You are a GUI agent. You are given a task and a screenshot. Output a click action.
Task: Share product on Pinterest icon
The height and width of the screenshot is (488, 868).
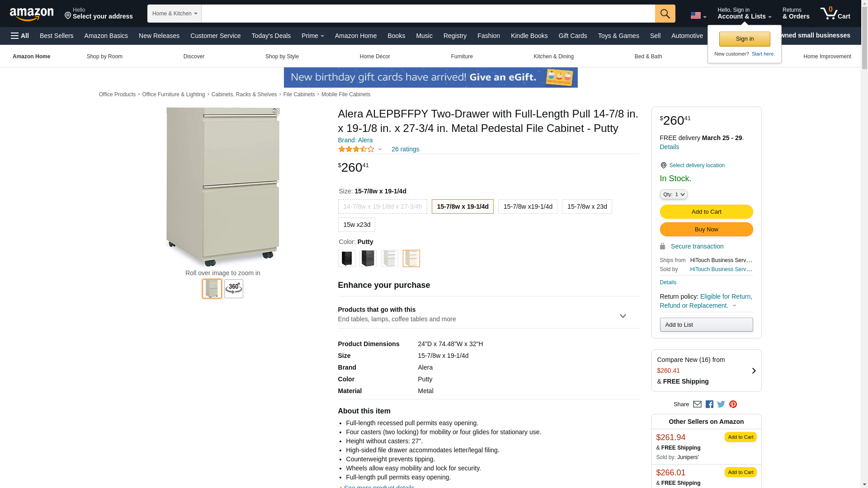(733, 404)
